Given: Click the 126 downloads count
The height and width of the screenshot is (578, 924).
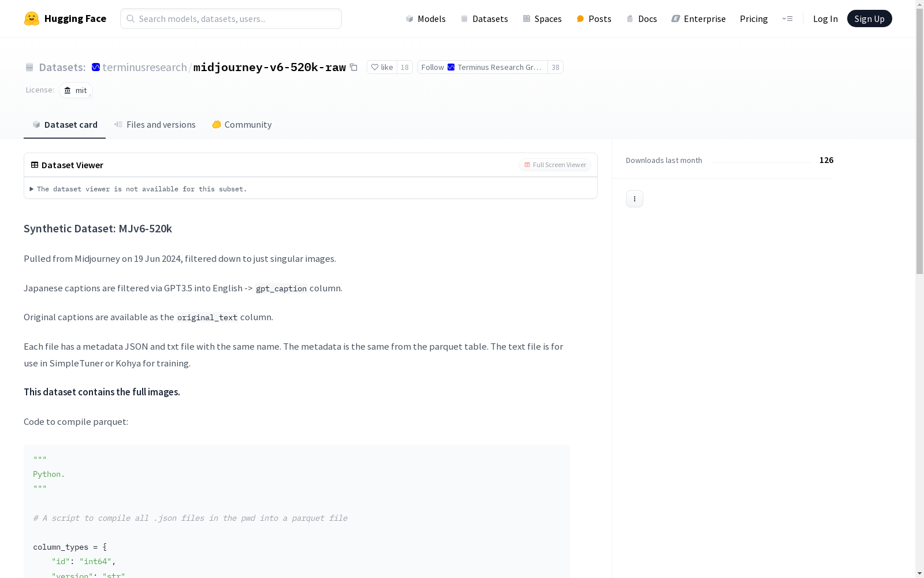Looking at the screenshot, I should pyautogui.click(x=826, y=160).
